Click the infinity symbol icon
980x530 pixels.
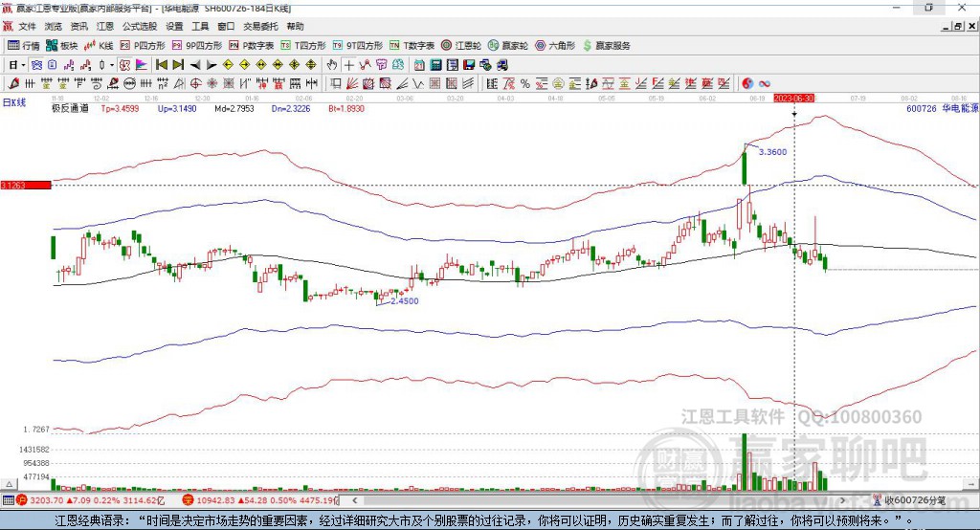765,83
